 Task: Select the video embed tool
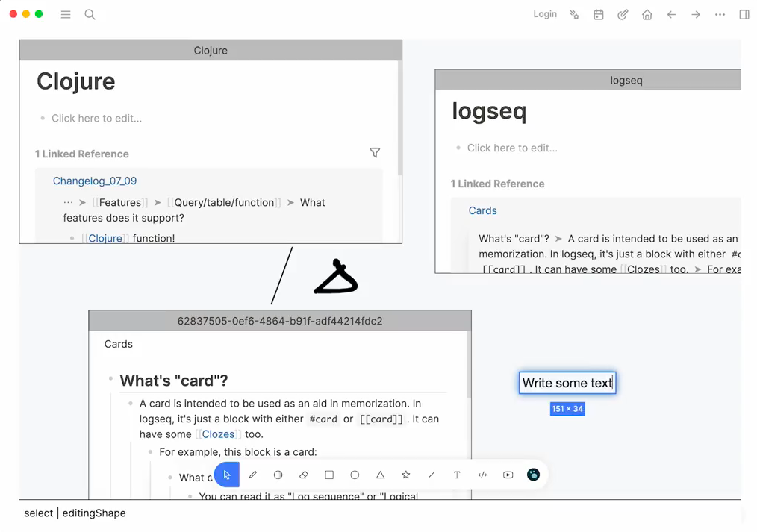[x=508, y=475]
